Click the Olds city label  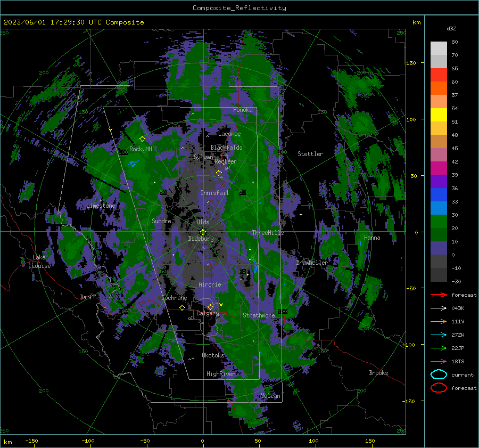pos(203,222)
